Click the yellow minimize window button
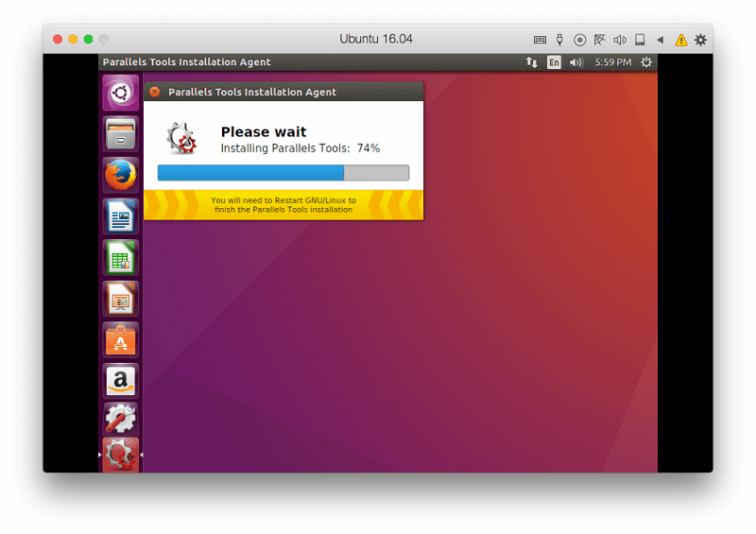Screen dimensions: 756x534 click(x=73, y=39)
